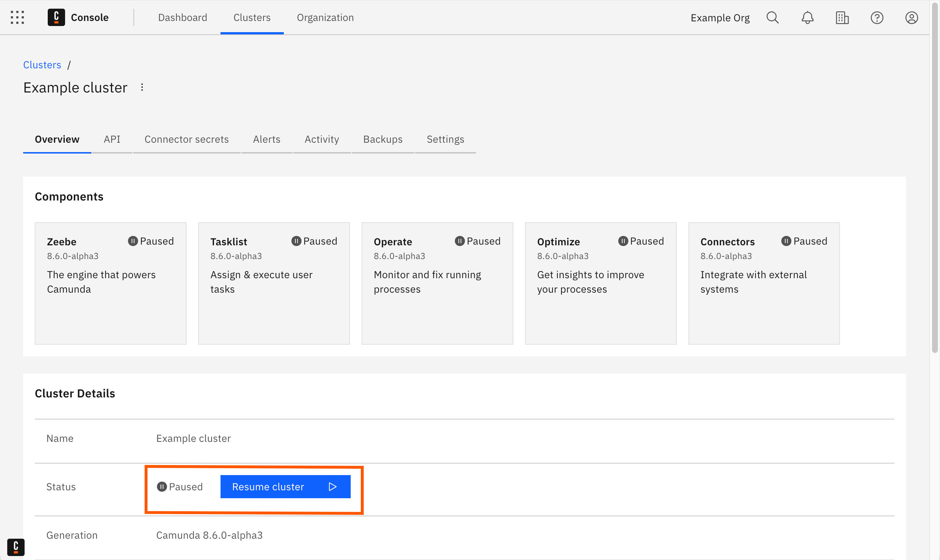Screen dimensions: 940x560
Task: Go to Dashboard in the top navigation
Action: (182, 17)
